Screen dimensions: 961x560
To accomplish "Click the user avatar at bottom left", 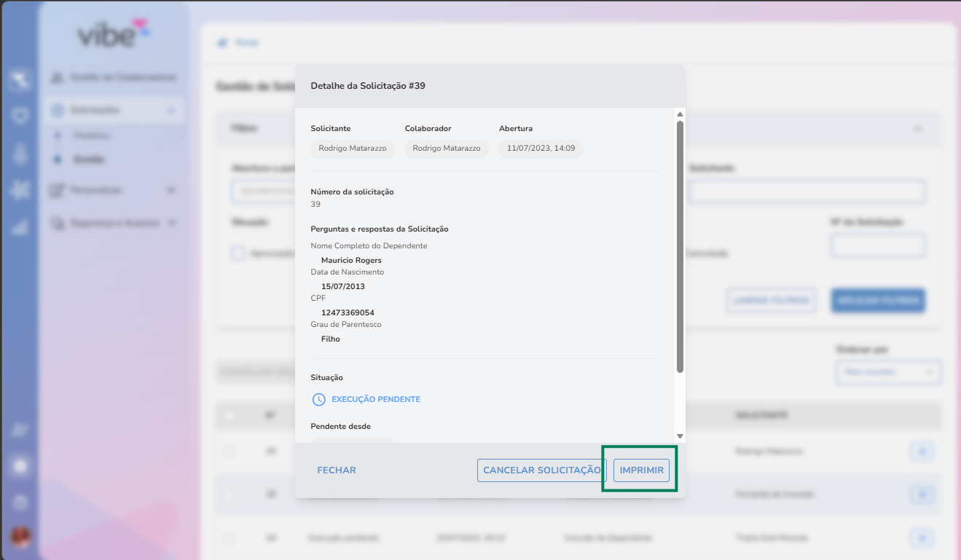I will (x=20, y=537).
